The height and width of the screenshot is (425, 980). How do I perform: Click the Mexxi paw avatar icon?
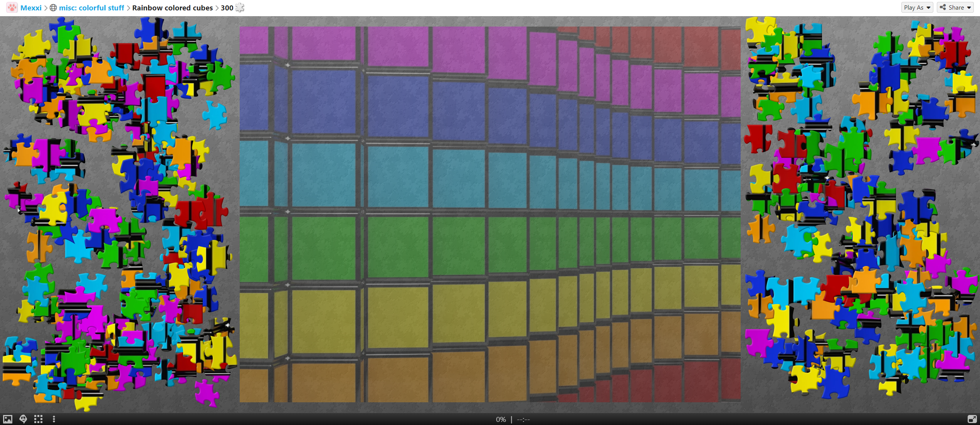12,8
